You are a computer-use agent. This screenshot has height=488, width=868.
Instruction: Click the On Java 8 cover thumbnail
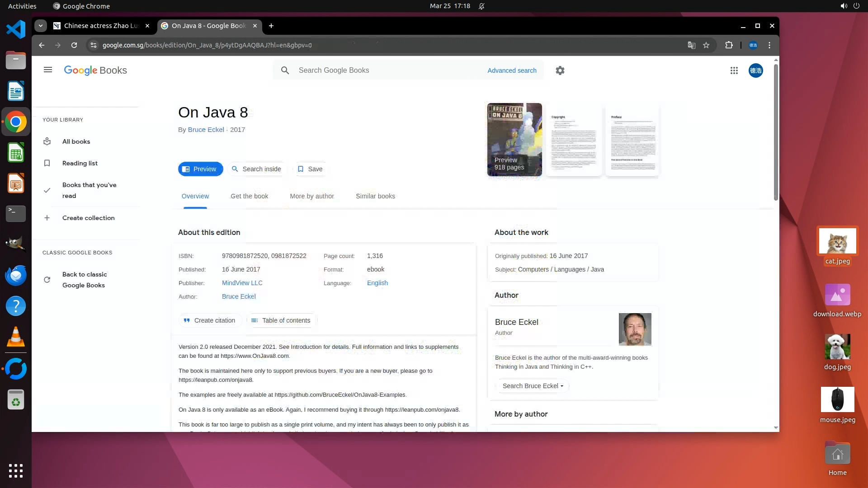pos(514,139)
